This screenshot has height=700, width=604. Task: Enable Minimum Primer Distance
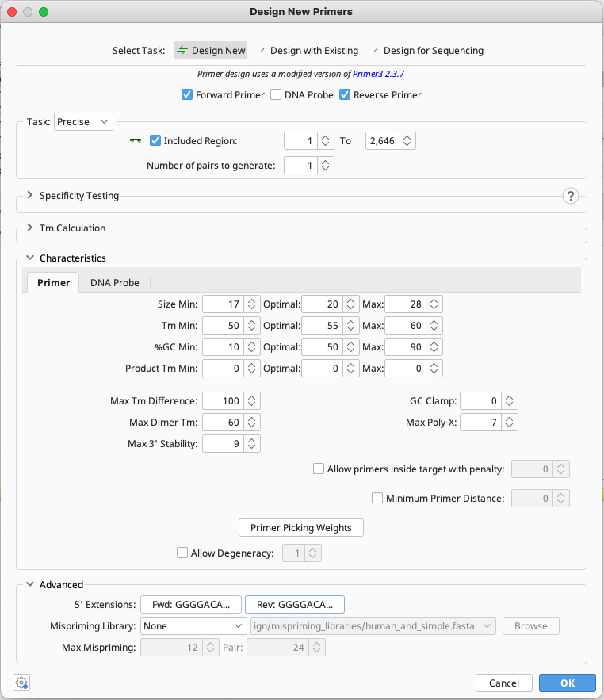(x=377, y=498)
